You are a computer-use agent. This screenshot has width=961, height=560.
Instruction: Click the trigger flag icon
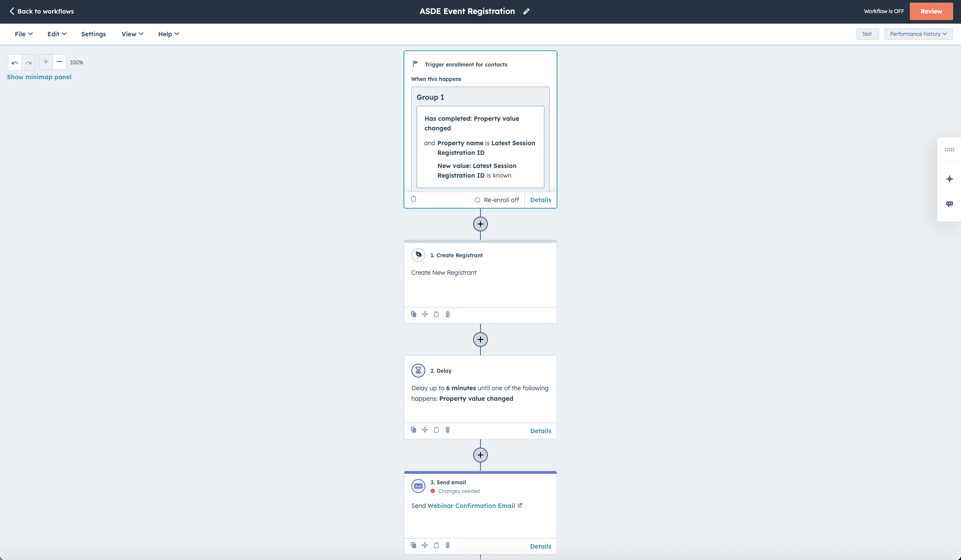tap(416, 64)
